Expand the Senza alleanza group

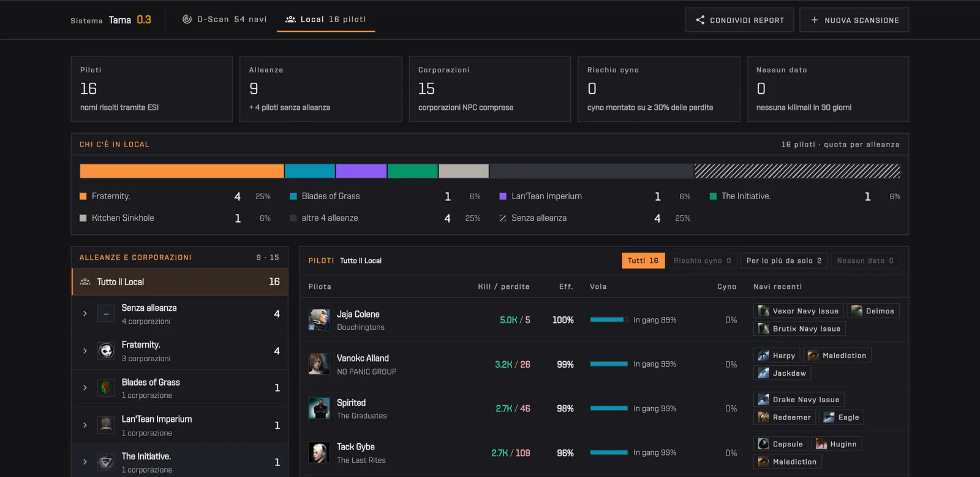click(85, 313)
